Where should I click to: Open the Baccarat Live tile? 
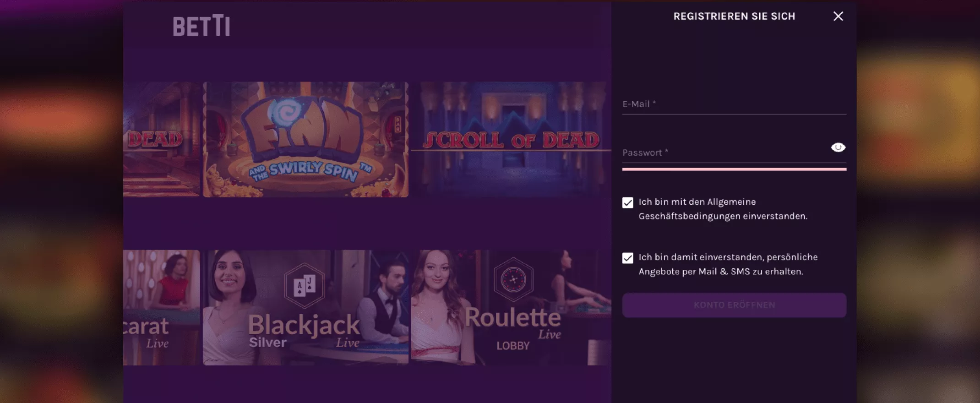tap(162, 308)
